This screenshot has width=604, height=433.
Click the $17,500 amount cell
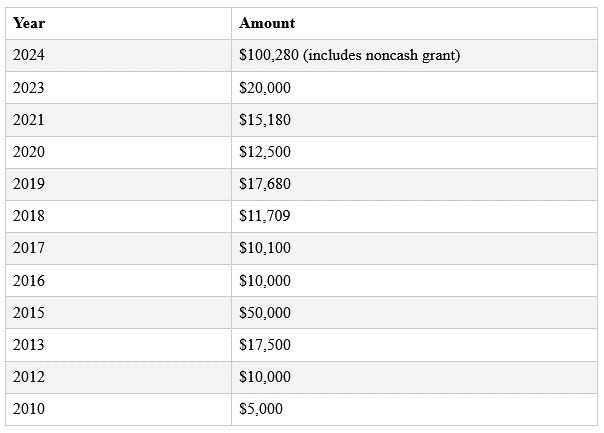[414, 345]
